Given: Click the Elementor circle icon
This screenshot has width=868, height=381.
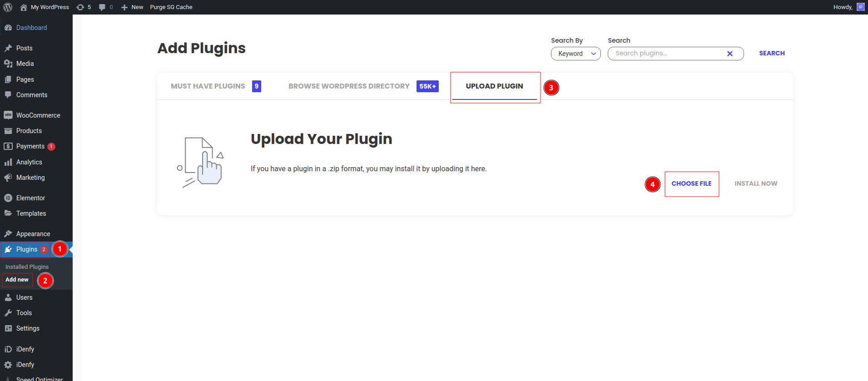Looking at the screenshot, I should point(8,198).
